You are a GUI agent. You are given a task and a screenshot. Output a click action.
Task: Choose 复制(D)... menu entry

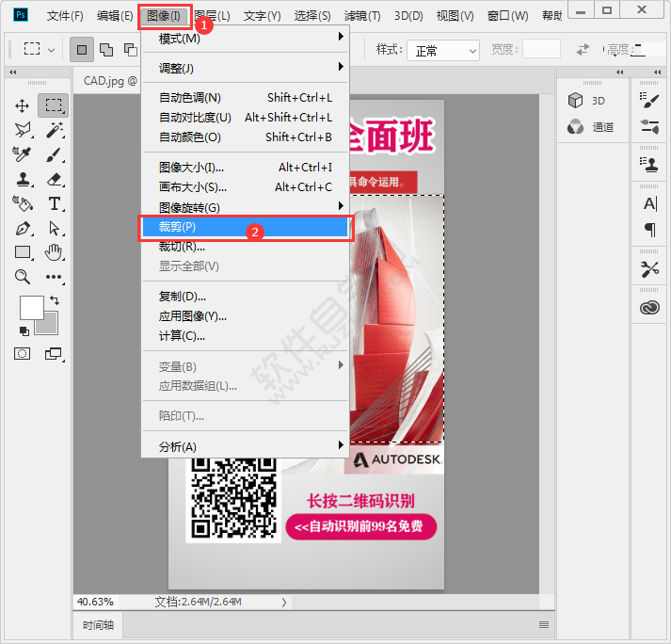(x=246, y=297)
